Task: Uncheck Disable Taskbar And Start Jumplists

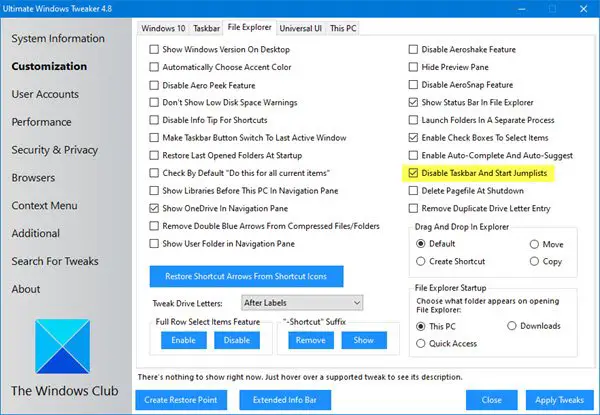Action: [x=413, y=173]
